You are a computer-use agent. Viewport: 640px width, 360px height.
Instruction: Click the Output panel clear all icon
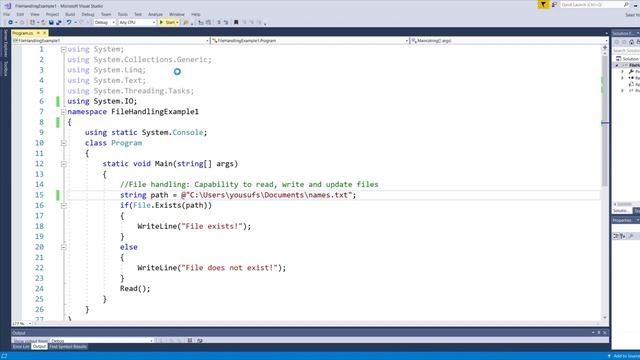(190, 340)
